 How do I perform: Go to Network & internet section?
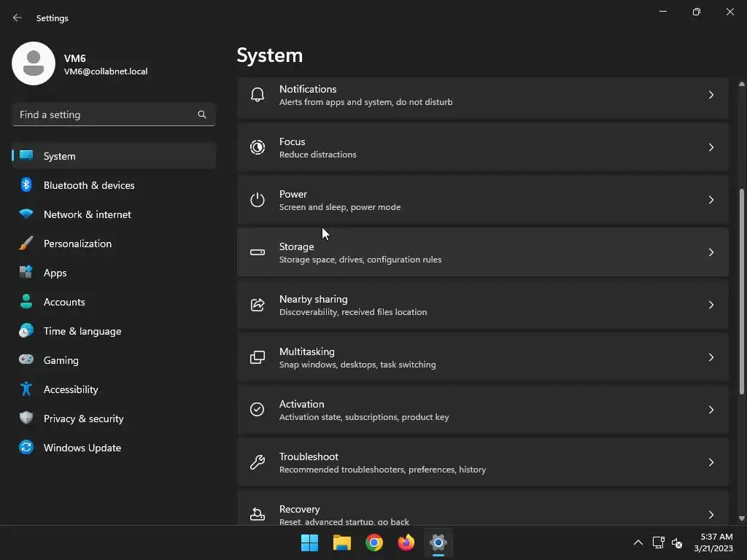click(113, 214)
